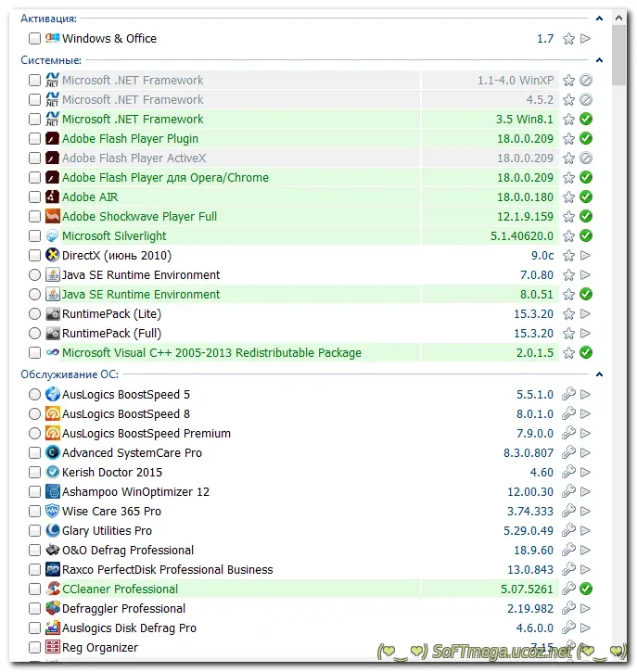Click play arrow for RuntimePack (Full)

[585, 334]
